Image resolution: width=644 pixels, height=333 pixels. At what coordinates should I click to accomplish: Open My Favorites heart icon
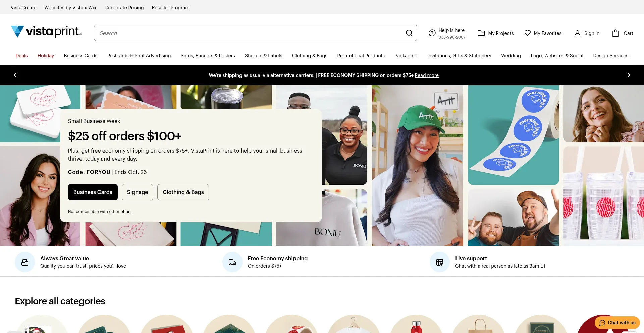[x=527, y=33]
